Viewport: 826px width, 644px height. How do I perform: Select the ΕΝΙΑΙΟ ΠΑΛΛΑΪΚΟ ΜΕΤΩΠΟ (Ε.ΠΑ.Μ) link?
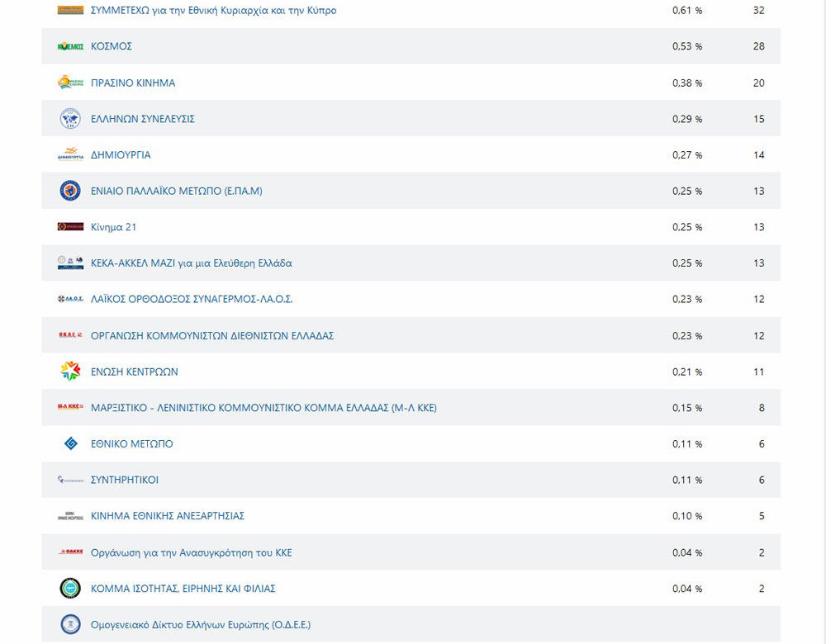[176, 191]
